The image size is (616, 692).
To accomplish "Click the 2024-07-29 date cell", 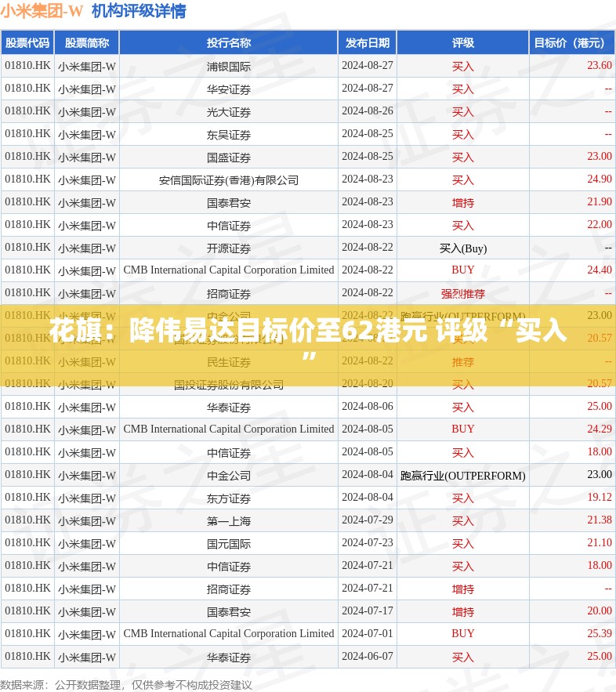I will (x=367, y=520).
